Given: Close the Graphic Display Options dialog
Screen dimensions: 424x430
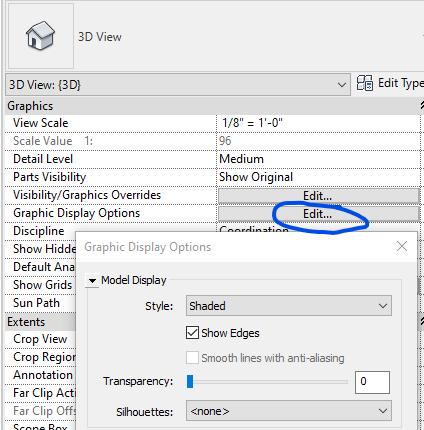Looking at the screenshot, I should click(402, 246).
